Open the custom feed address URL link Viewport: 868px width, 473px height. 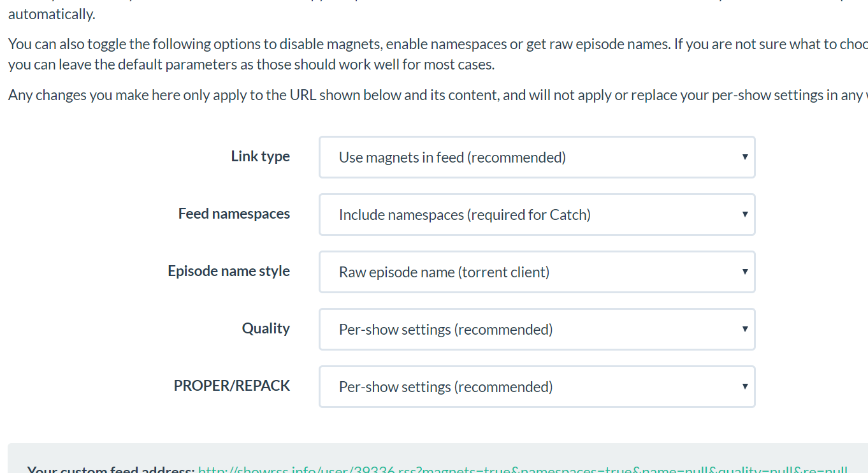click(x=523, y=470)
